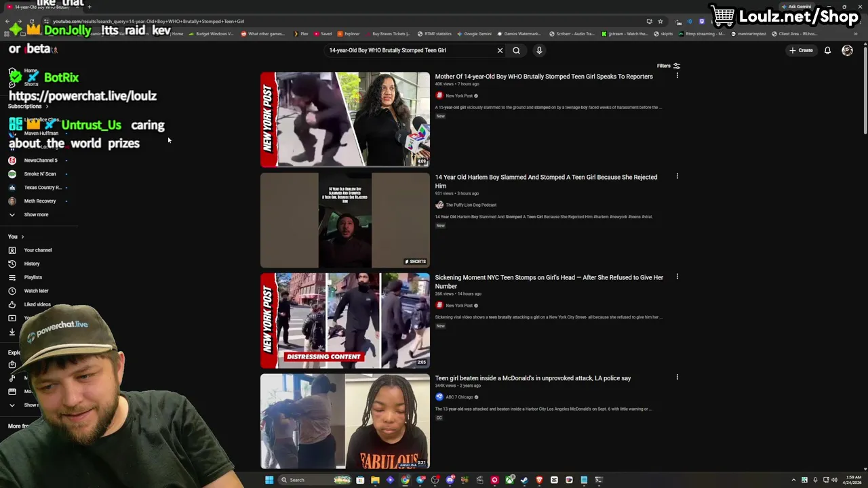Viewport: 868px width, 488px height.
Task: Open Steam from the taskbar
Action: pyautogui.click(x=524, y=480)
